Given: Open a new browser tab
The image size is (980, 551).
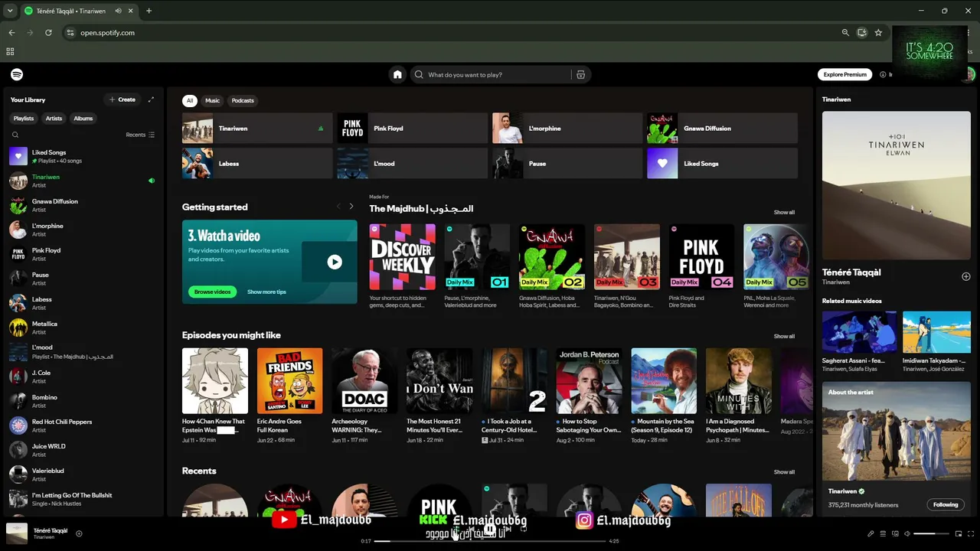Looking at the screenshot, I should [149, 11].
